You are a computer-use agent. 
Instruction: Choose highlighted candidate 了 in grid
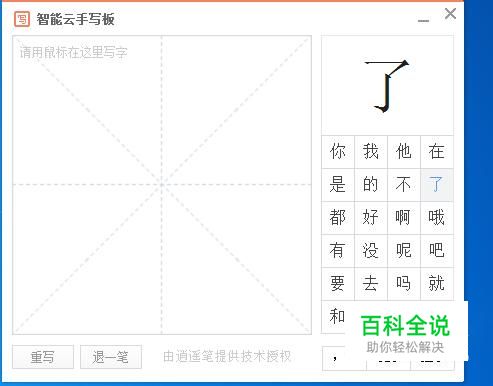pos(437,185)
